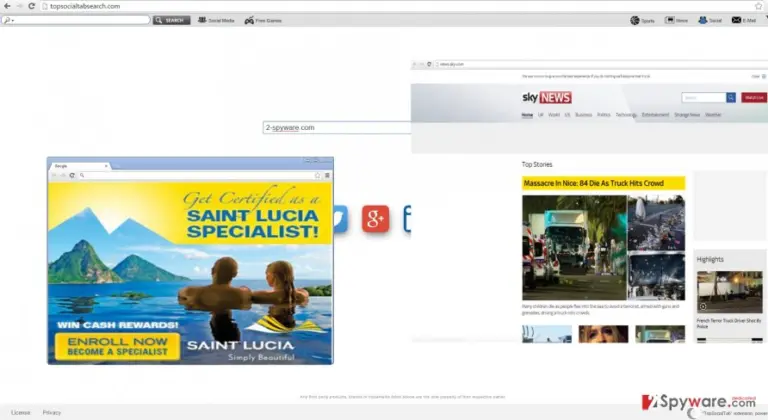Select the Home tab in Sky News
This screenshot has width=768, height=420.
click(527, 115)
